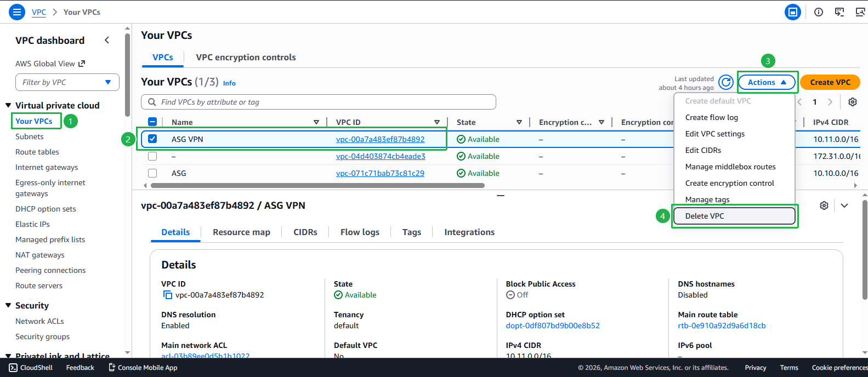Image resolution: width=868 pixels, height=377 pixels.
Task: Click the search magnifier in Find VPCs box
Action: 152,102
